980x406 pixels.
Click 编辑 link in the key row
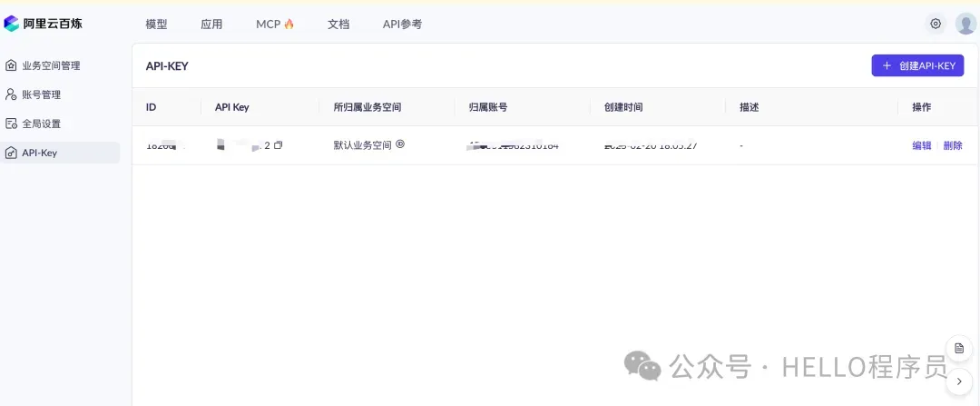(921, 145)
